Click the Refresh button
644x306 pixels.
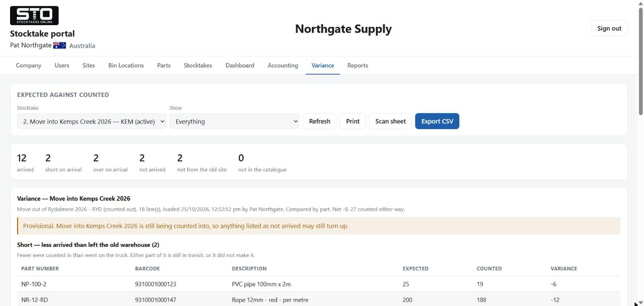click(319, 121)
